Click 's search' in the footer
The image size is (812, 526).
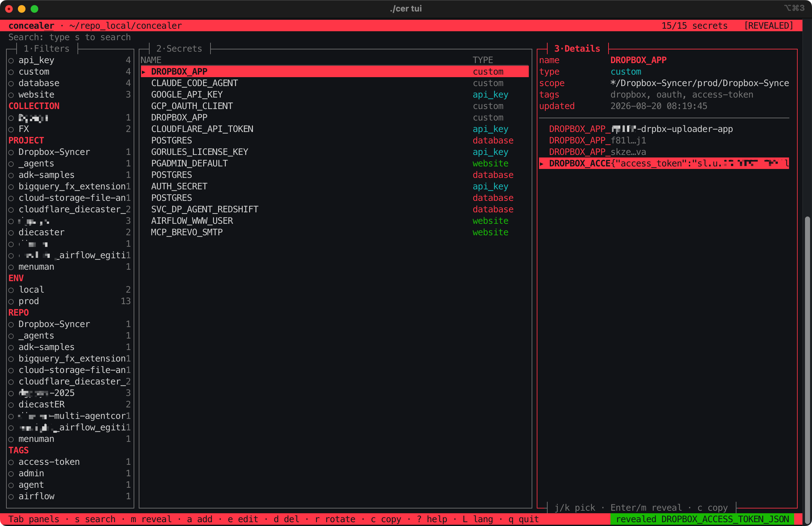pos(95,519)
